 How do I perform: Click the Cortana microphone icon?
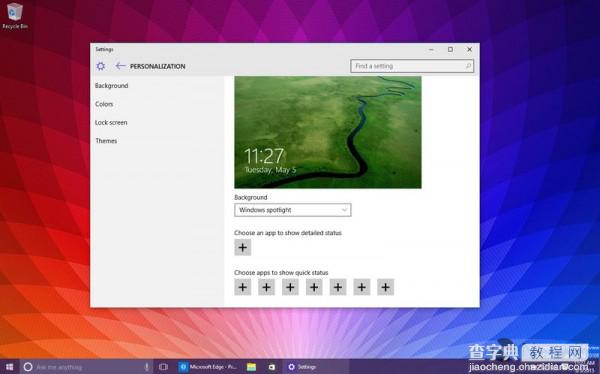(x=147, y=367)
